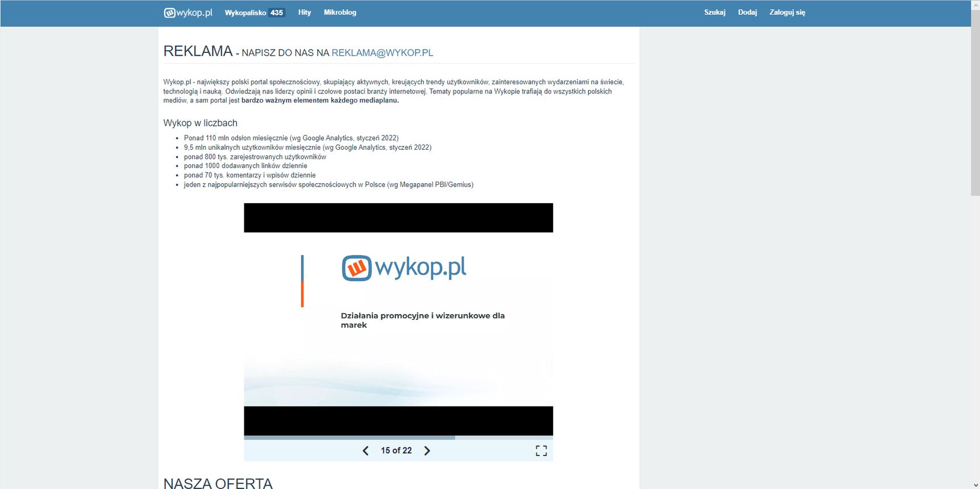Image resolution: width=980 pixels, height=489 pixels.
Task: Go to previous slide arrow
Action: click(x=366, y=451)
